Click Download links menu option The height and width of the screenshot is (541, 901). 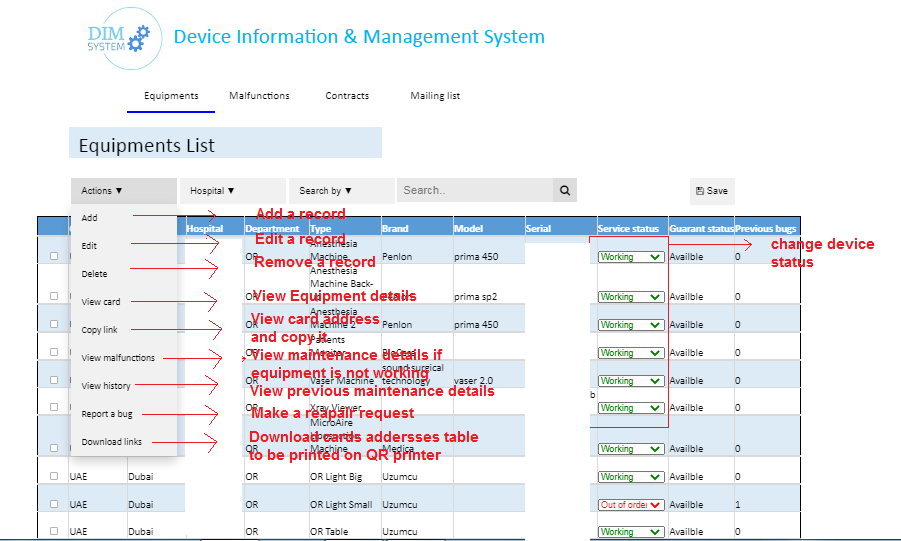(x=111, y=442)
